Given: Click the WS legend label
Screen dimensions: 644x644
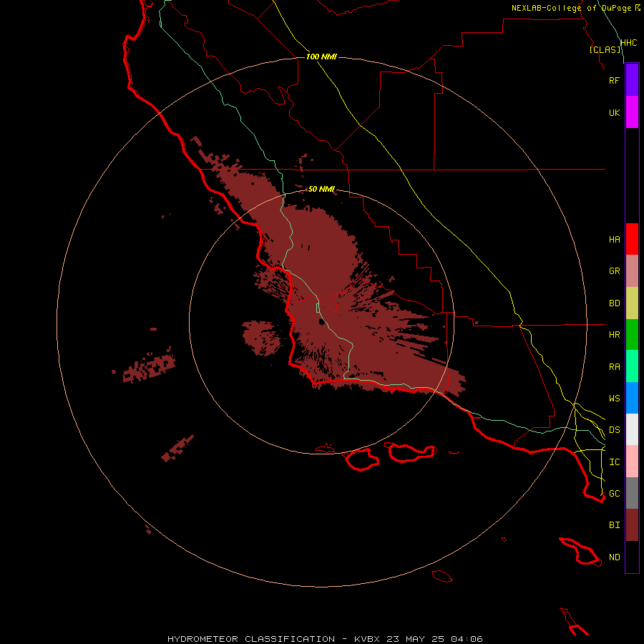Looking at the screenshot, I should [x=614, y=399].
